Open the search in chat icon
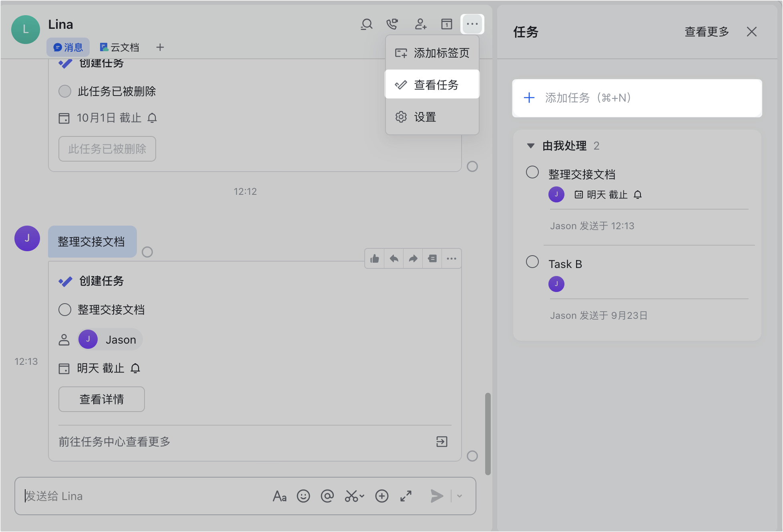The height and width of the screenshot is (532, 783). [366, 24]
